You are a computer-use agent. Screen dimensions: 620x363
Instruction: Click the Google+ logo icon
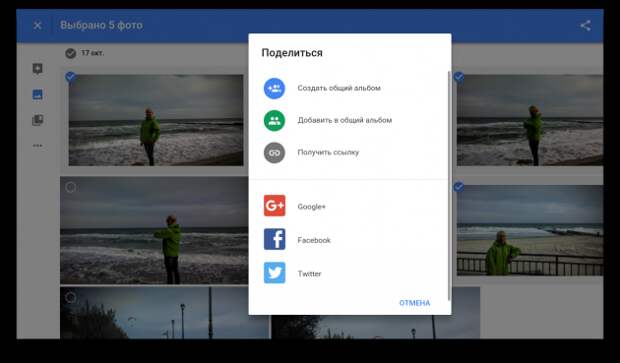[274, 206]
